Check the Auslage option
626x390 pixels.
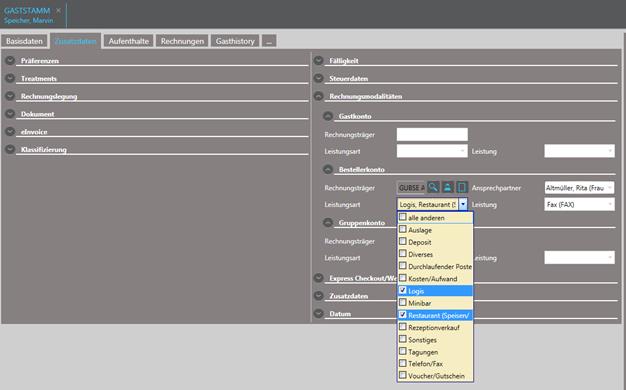[403, 230]
